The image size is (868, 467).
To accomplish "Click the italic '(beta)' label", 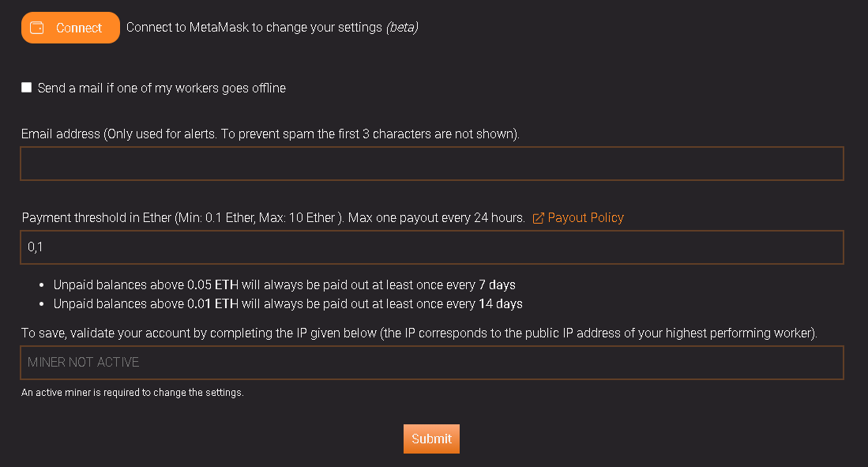I will click(402, 28).
